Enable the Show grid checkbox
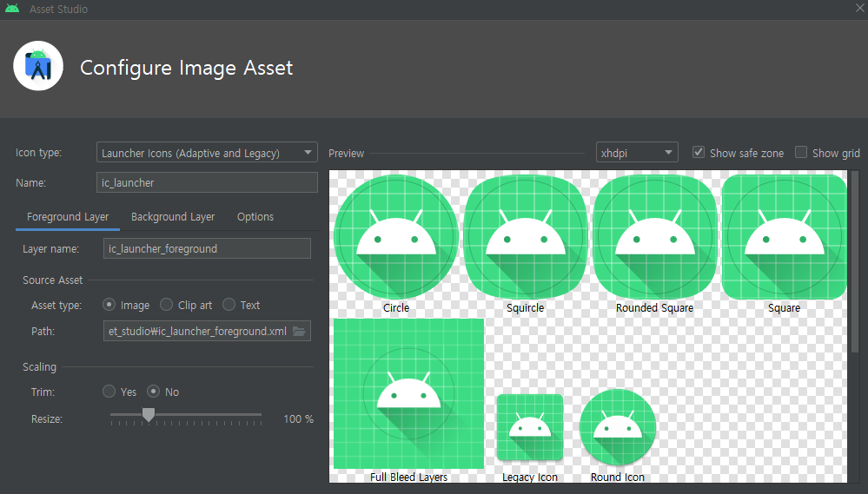Viewport: 868px width, 494px height. pyautogui.click(x=801, y=152)
